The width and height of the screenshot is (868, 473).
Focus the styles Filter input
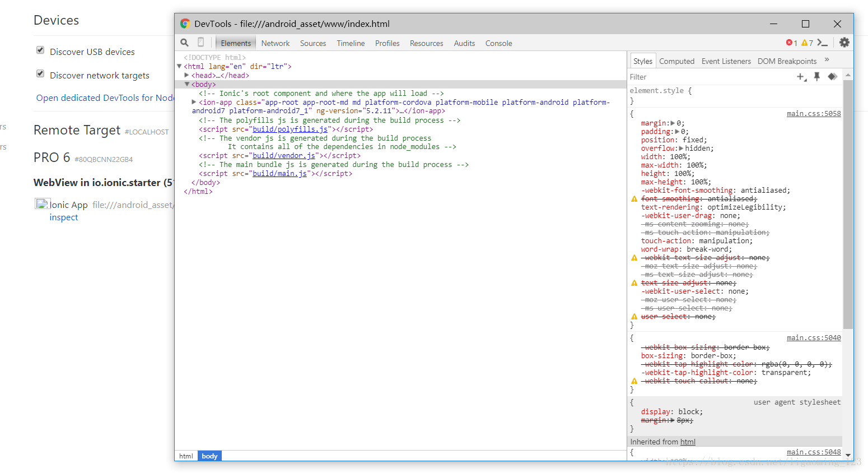[x=710, y=77]
